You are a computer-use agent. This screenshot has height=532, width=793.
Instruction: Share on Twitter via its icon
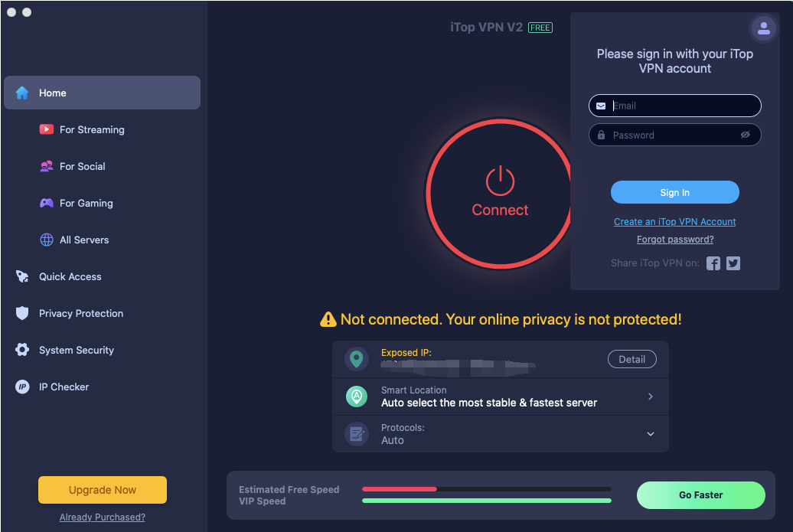pos(733,263)
